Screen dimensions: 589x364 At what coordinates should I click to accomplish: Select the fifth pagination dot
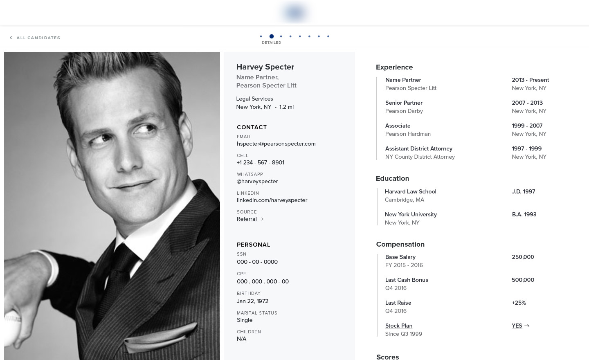tap(300, 36)
